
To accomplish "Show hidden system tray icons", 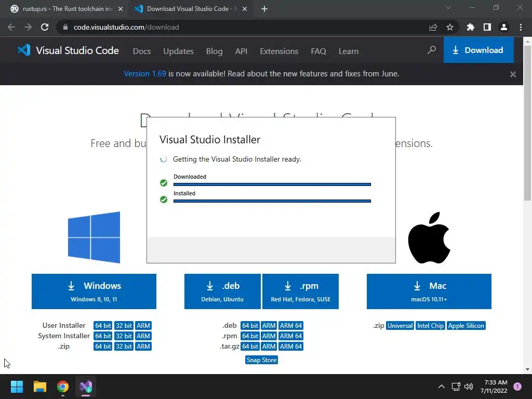I will 442,387.
